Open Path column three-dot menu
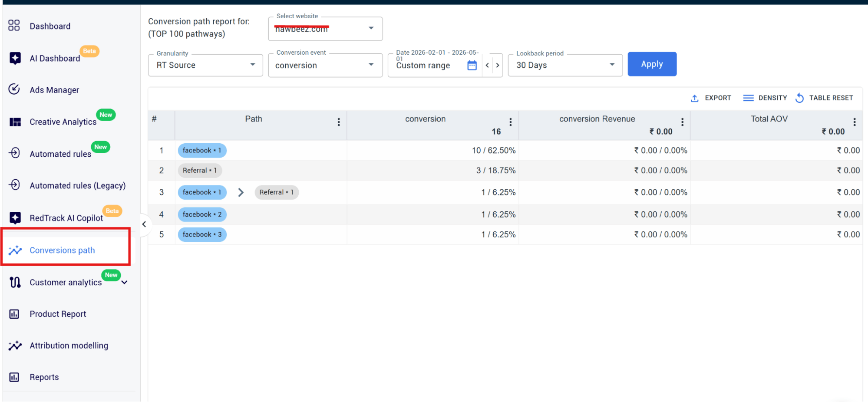 pyautogui.click(x=339, y=122)
